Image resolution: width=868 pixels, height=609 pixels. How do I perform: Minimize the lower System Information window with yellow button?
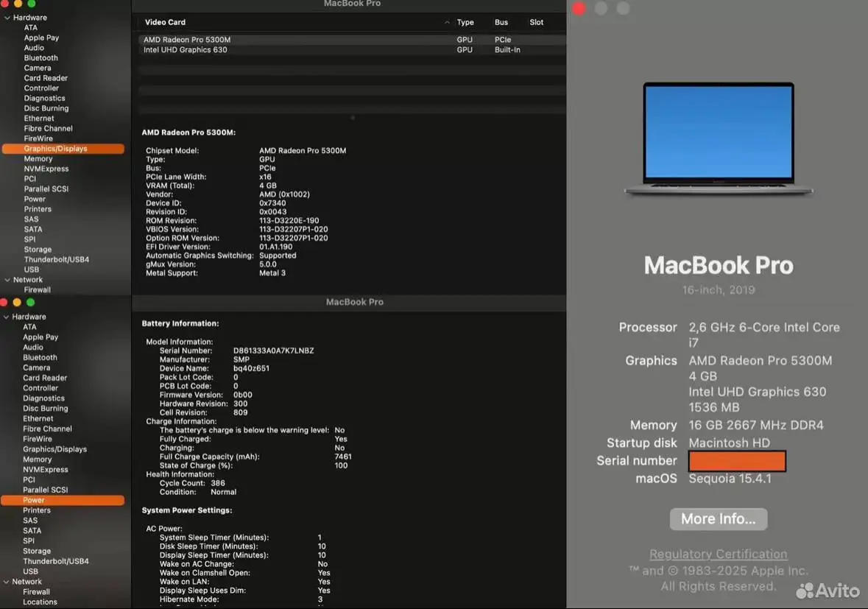pos(17,302)
